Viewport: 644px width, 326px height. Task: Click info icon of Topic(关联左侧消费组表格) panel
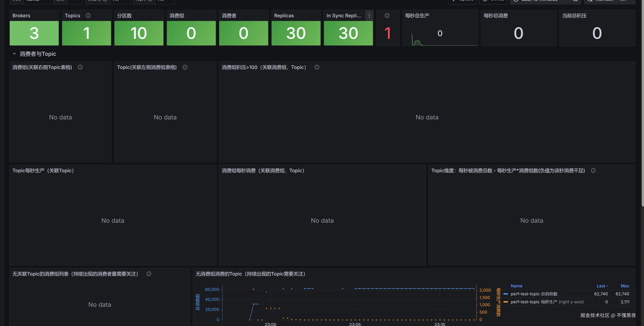pyautogui.click(x=185, y=67)
